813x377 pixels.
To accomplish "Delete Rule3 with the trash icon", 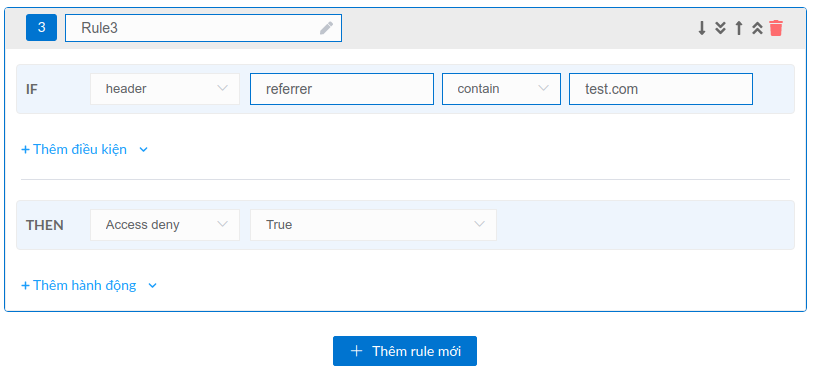I will pos(776,28).
